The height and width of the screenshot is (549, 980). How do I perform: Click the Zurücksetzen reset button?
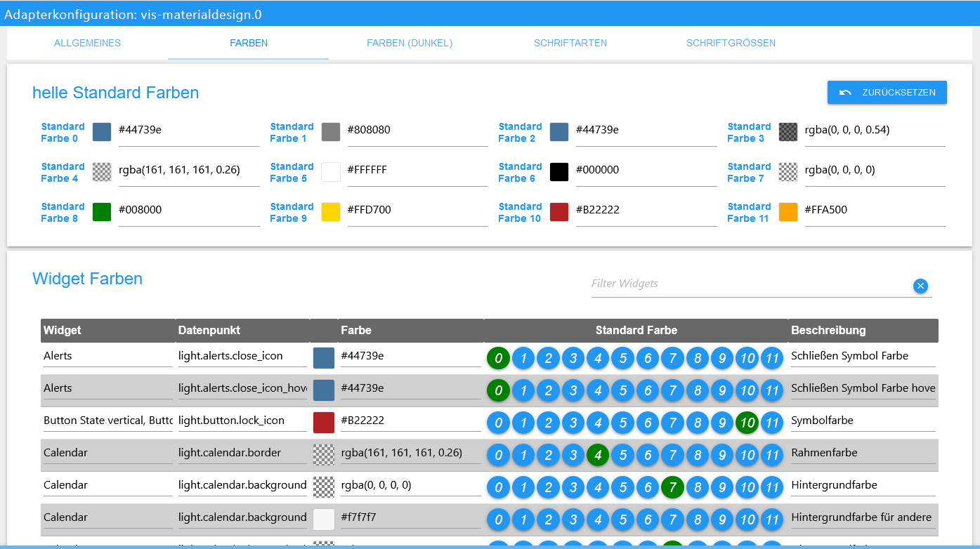[x=887, y=93]
